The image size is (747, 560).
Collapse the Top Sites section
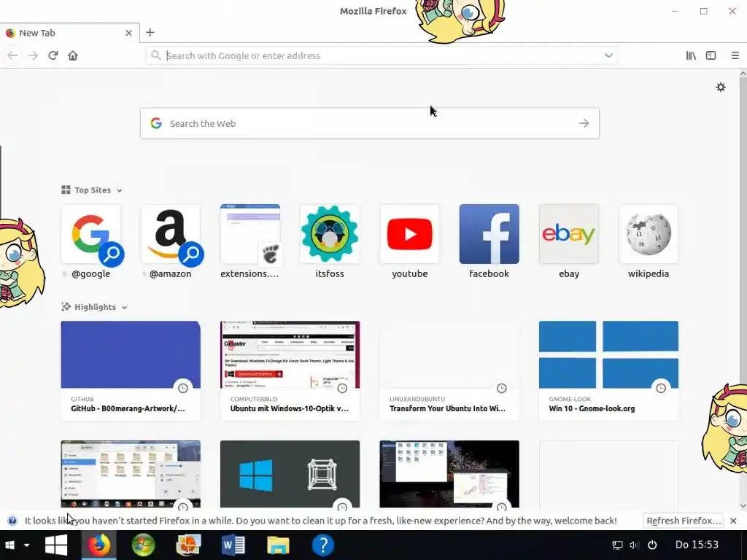point(92,190)
